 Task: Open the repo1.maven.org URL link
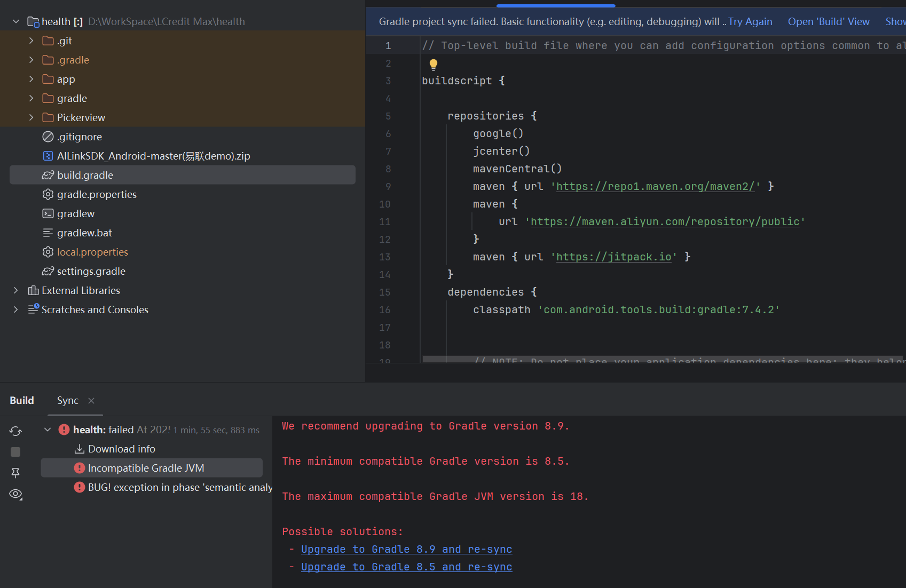click(656, 186)
